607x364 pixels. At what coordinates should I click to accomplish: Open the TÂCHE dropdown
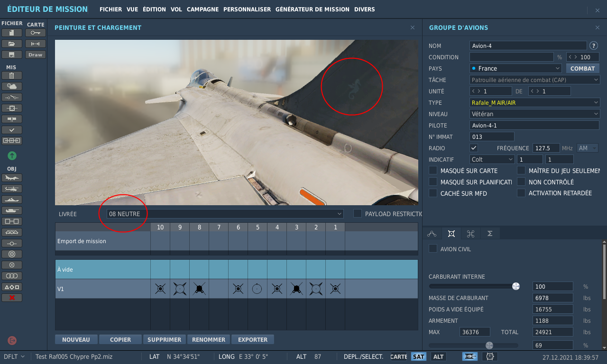[x=535, y=80]
